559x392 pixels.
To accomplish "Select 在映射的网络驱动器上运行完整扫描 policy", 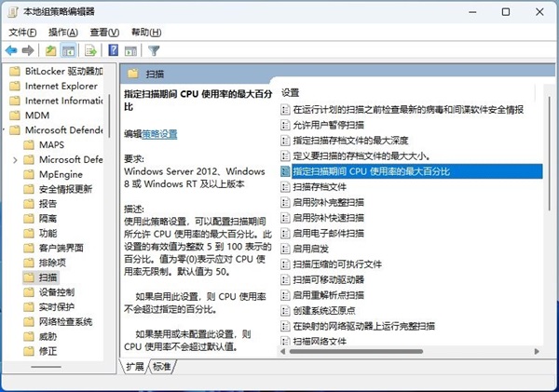I will (x=358, y=326).
